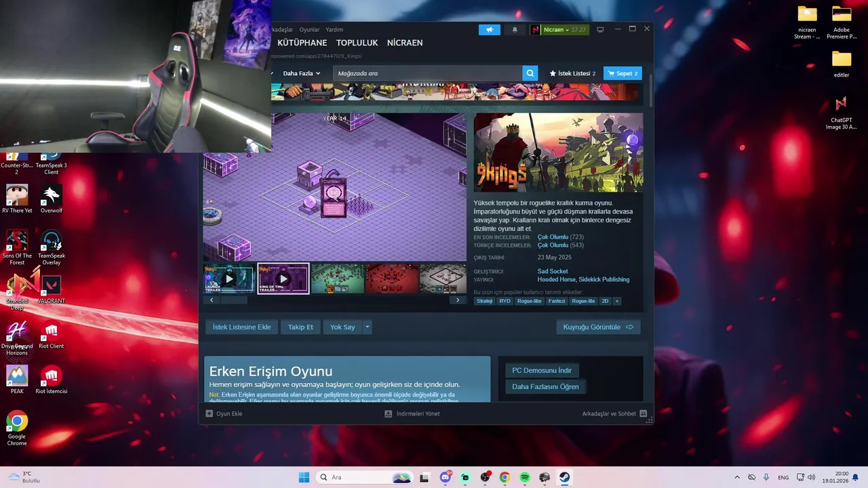Open the Sepet shopping cart
This screenshot has width=868, height=488.
point(623,73)
